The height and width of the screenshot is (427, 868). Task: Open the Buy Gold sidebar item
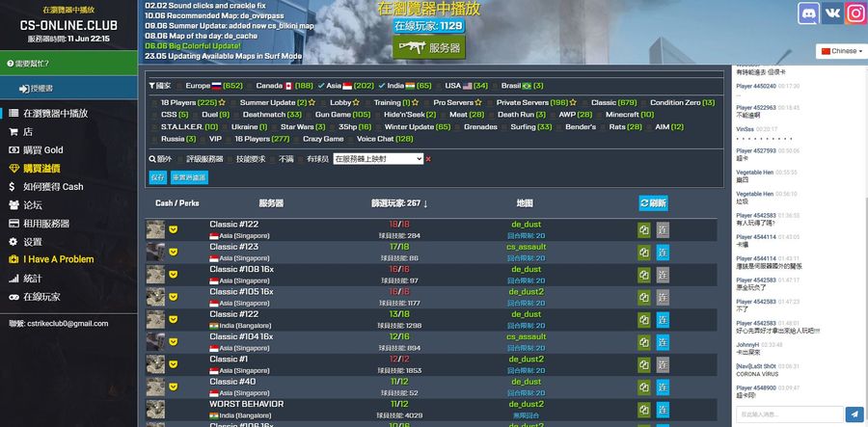43,149
